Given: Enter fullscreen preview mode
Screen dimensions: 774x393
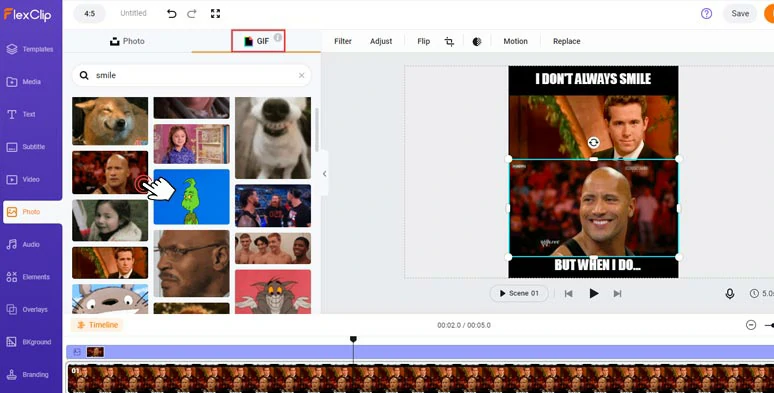Looking at the screenshot, I should (215, 14).
